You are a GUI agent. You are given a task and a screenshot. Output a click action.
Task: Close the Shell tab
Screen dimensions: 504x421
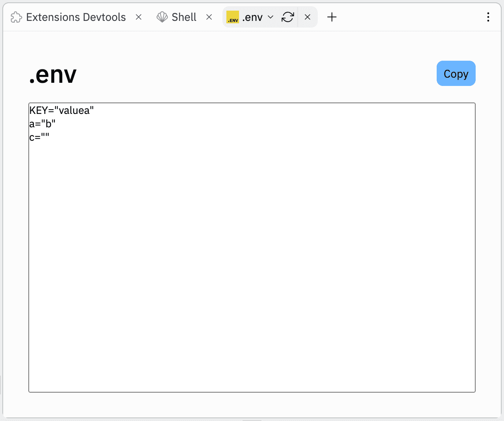209,17
